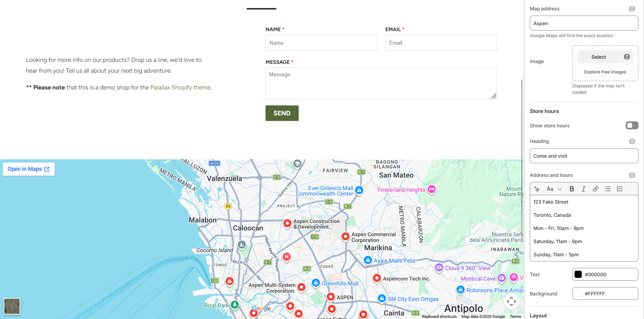
Task: Submit the form with SEND button
Action: coord(282,113)
